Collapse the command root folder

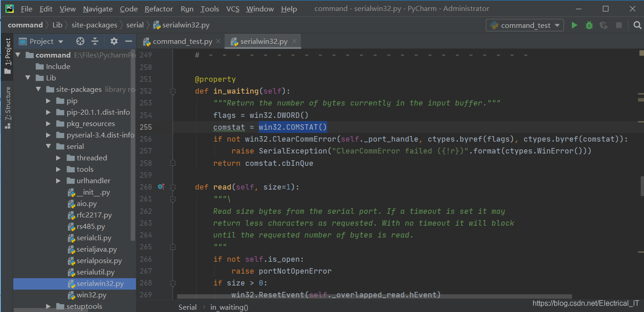click(18, 55)
